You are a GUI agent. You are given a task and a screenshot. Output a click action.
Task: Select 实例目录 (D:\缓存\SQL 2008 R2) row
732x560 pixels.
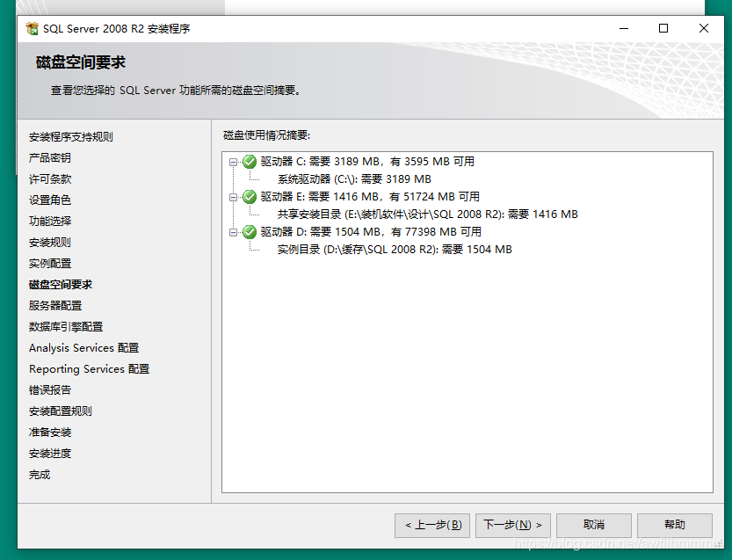coord(395,250)
